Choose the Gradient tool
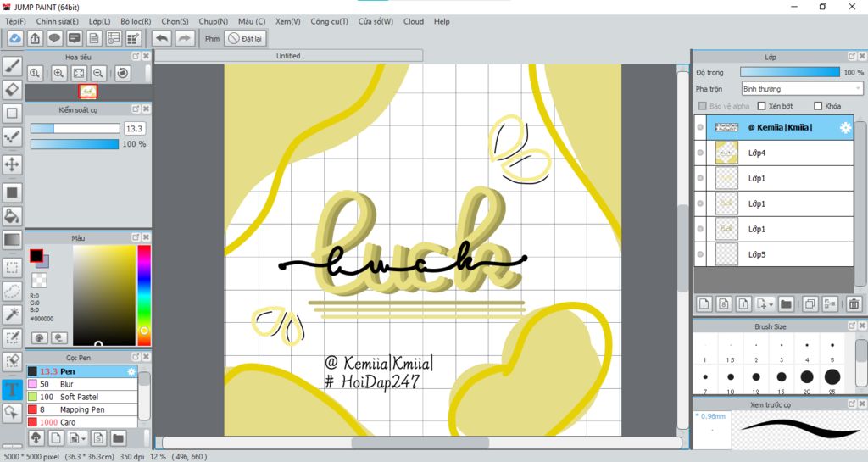868x462 pixels. tap(12, 240)
